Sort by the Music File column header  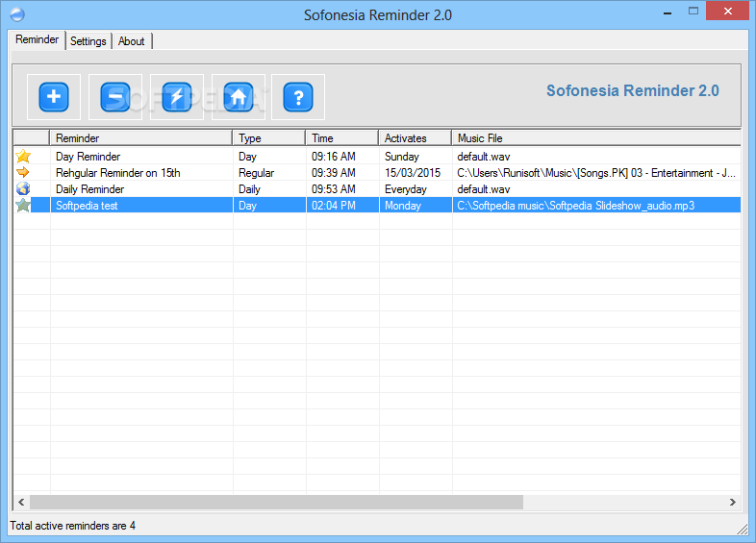pos(596,138)
